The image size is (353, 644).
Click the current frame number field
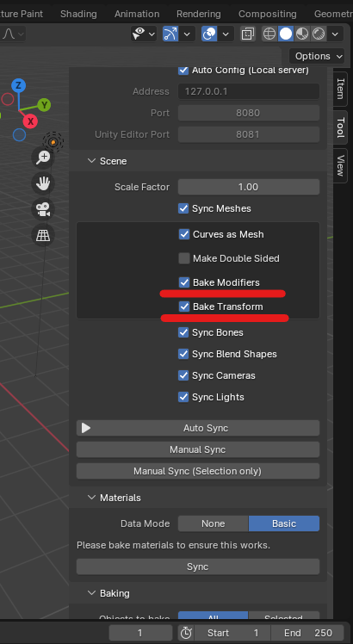(x=140, y=633)
